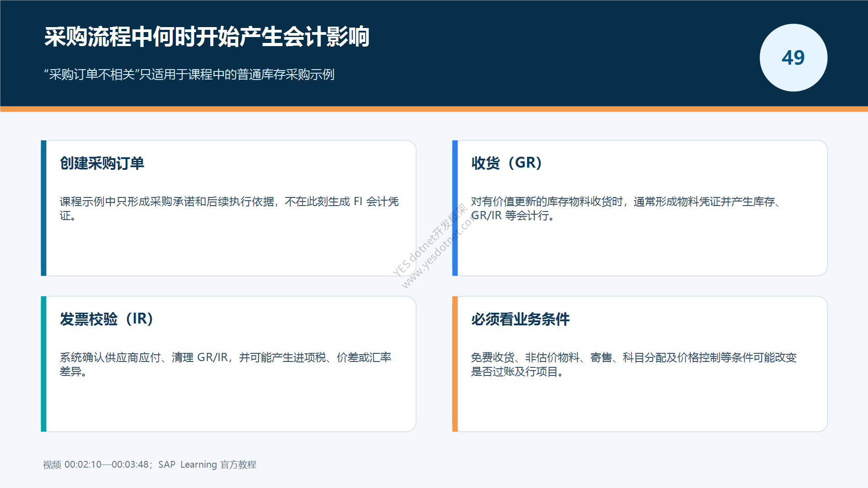The height and width of the screenshot is (488, 868).
Task: Select the 创建采购订单 card heading
Action: [102, 163]
